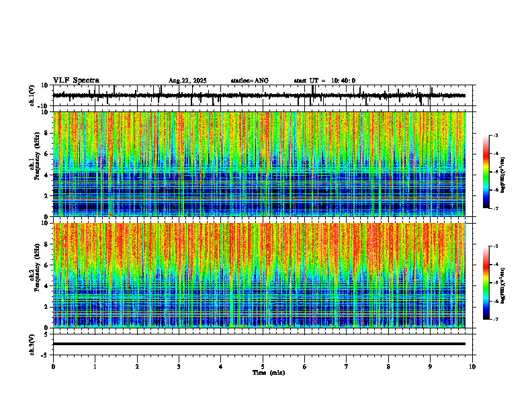
Task: Click the '-7' label on ch.2 color scale
Action: tap(496, 320)
